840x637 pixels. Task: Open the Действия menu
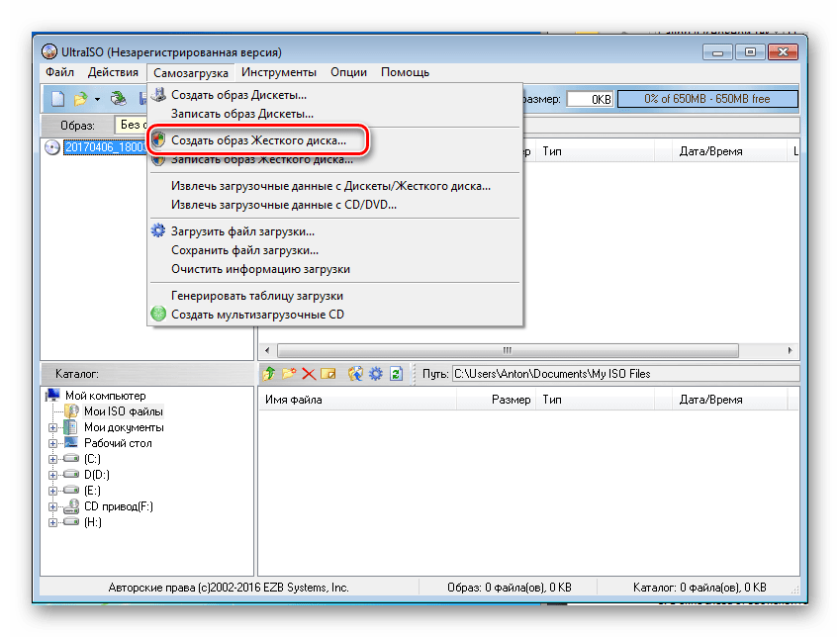(113, 72)
